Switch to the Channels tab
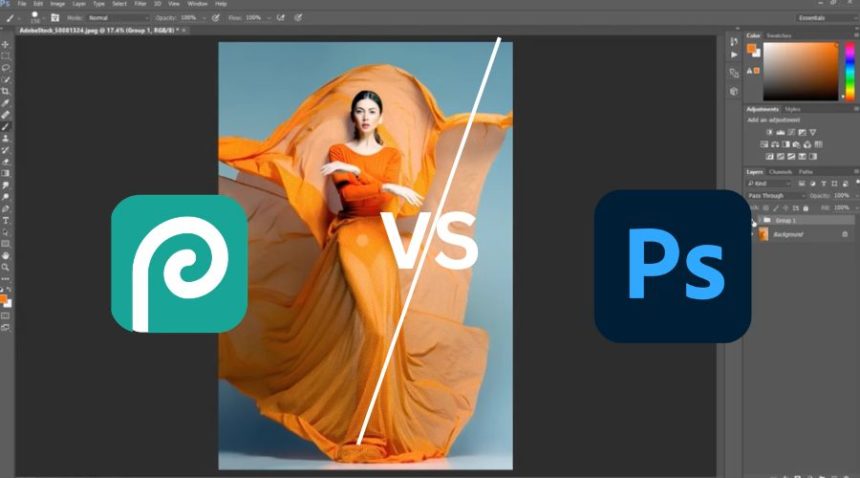Viewport: 860px width, 478px height. (780, 172)
